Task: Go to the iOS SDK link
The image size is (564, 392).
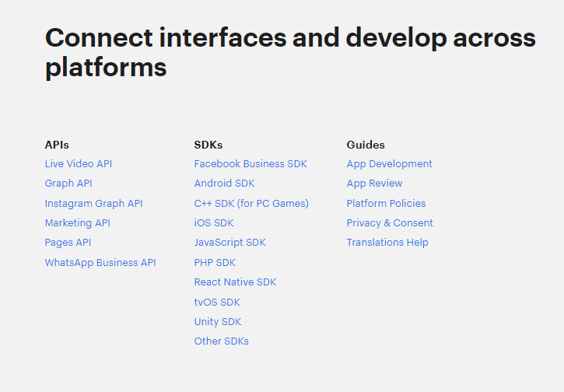Action: point(214,223)
